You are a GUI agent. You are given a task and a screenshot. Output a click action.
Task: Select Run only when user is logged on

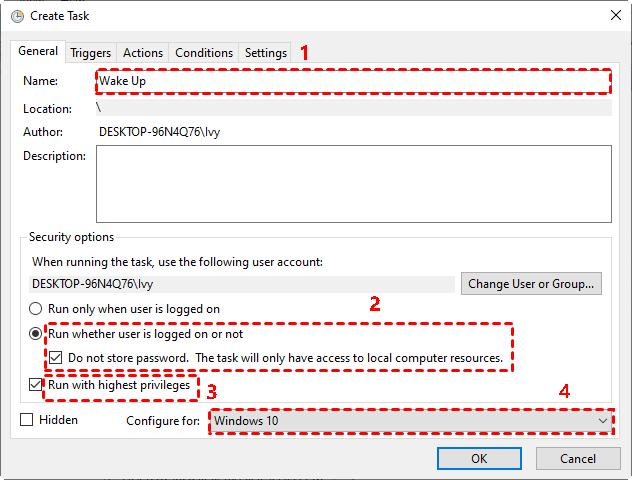(x=36, y=310)
